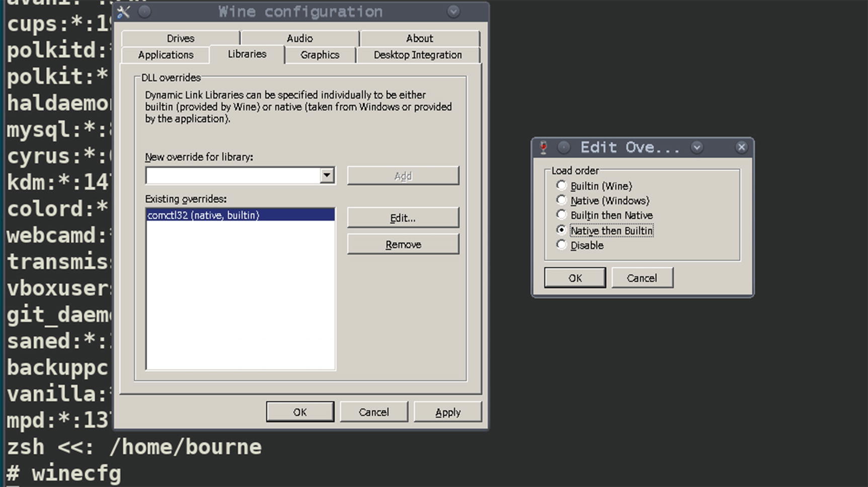Close the Edit Override dialog
Image resolution: width=868 pixels, height=487 pixels.
tap(741, 147)
